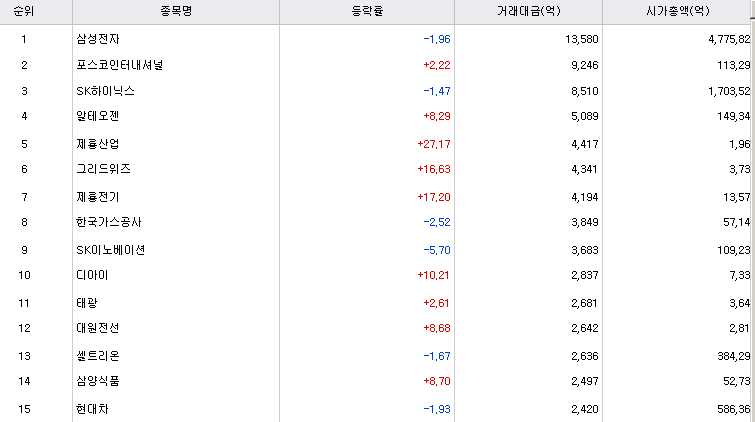Click trading value 2,681
Image resolution: width=755 pixels, height=422 pixels.
(584, 303)
